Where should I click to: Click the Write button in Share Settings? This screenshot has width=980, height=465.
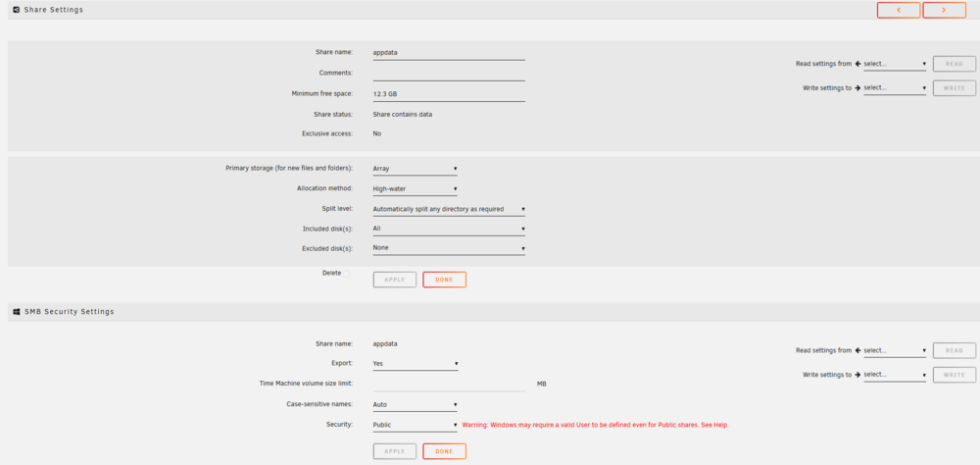pyautogui.click(x=955, y=88)
